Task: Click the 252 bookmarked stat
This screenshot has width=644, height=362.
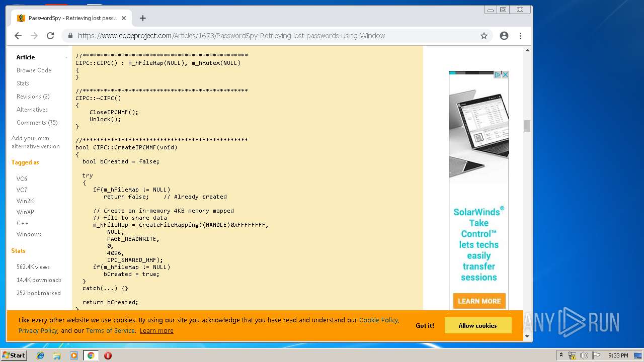Action: (x=38, y=293)
